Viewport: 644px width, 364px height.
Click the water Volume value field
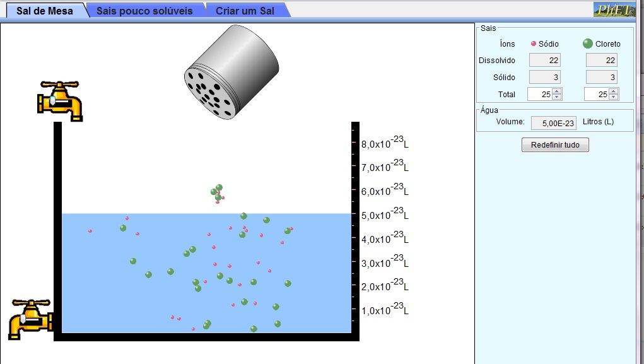pyautogui.click(x=554, y=123)
